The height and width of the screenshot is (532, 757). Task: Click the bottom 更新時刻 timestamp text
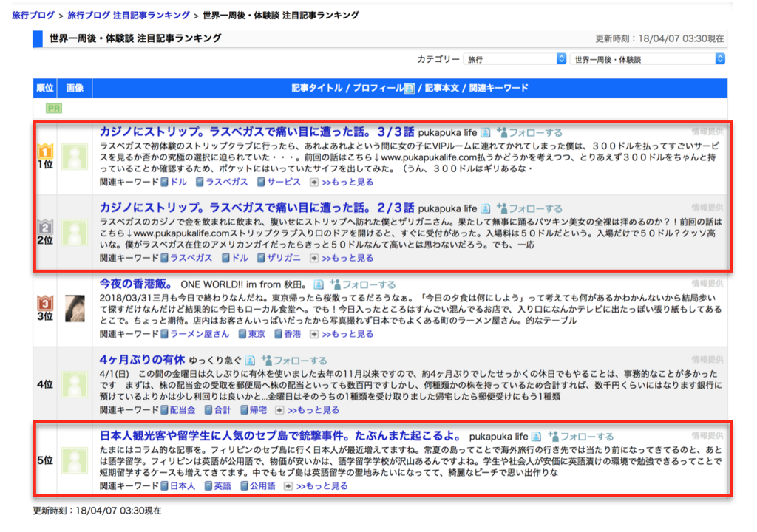pos(97,511)
